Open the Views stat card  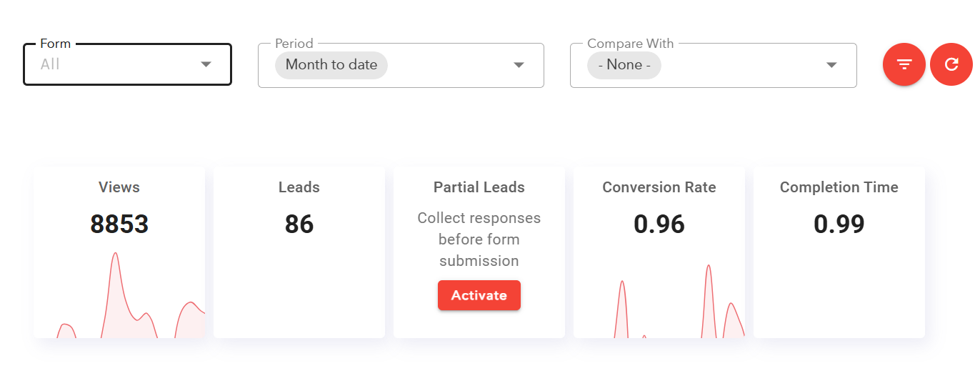click(119, 252)
